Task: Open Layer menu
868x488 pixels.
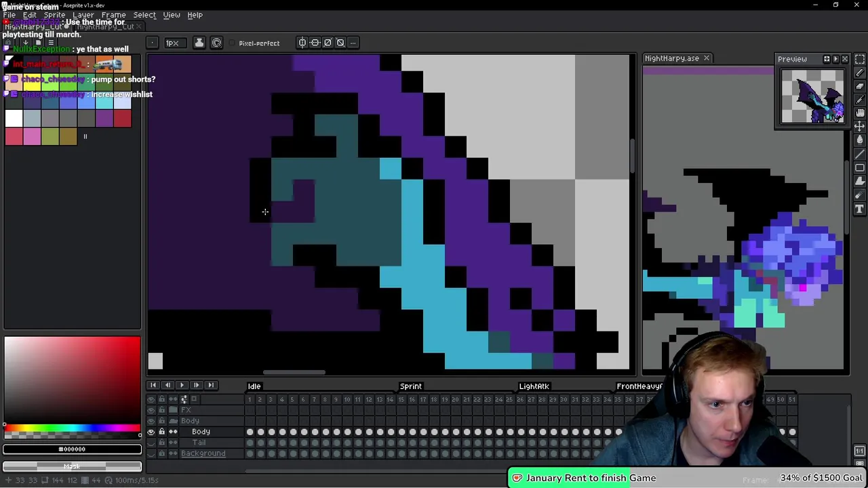Action: point(83,15)
